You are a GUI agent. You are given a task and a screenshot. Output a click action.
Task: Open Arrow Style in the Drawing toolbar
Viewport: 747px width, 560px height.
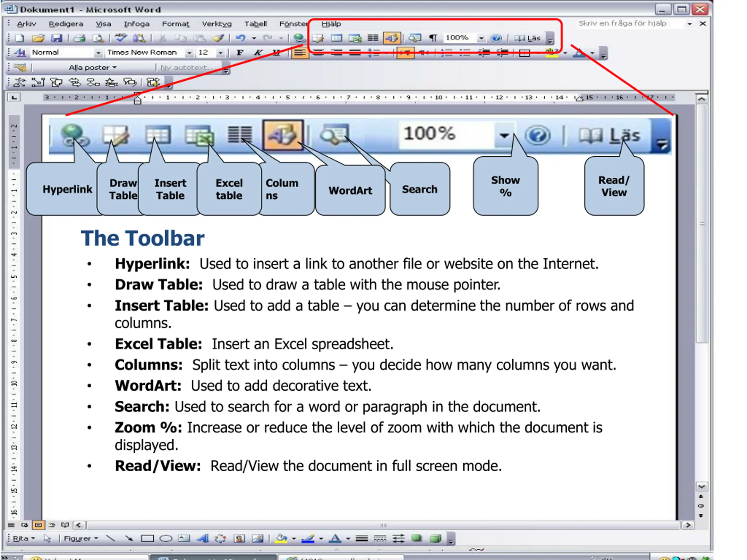(399, 538)
